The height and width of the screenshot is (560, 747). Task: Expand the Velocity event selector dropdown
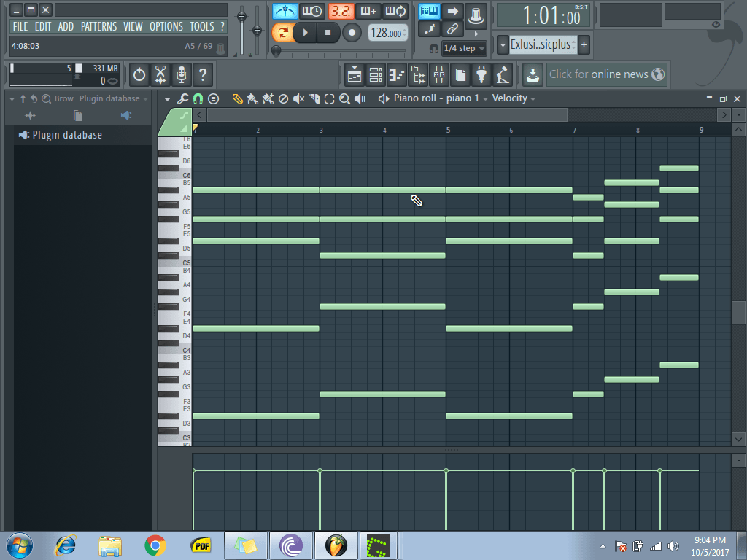[514, 98]
